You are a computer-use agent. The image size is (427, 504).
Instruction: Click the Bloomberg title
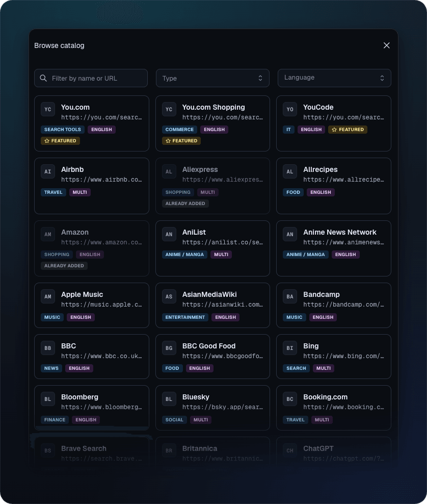[79, 397]
